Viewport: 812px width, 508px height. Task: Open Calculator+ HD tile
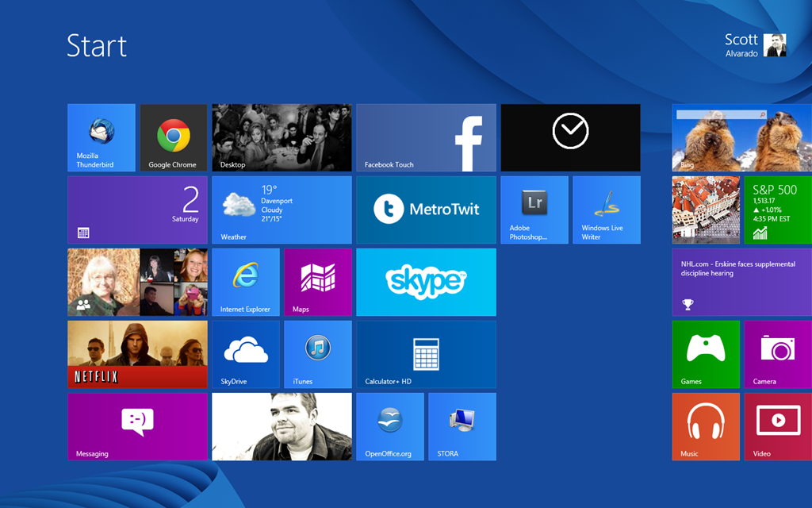426,355
